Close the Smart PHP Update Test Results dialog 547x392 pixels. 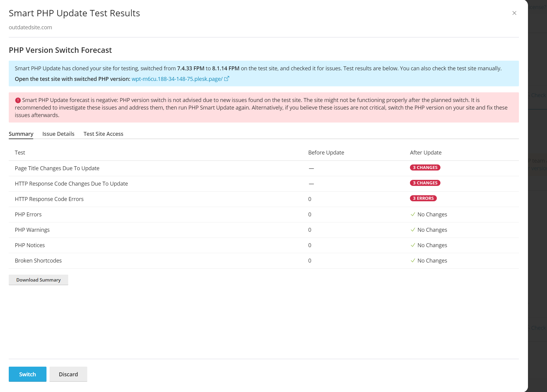[x=514, y=13]
